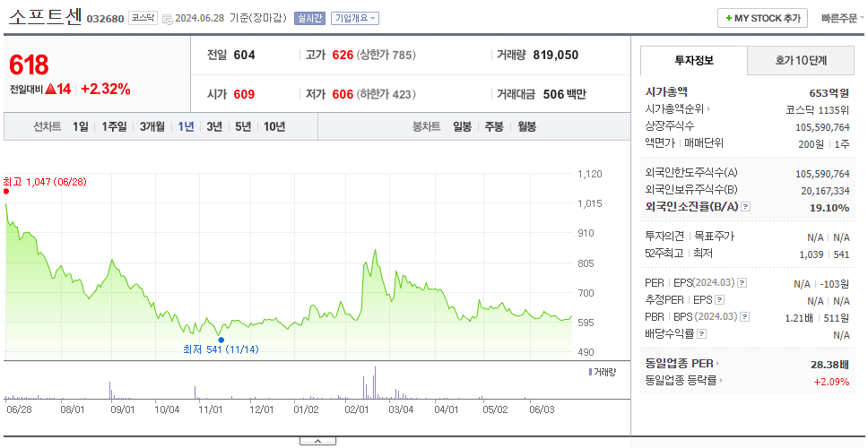Click the 시가 value 609
Screen dimensions: 868x448
point(244,95)
